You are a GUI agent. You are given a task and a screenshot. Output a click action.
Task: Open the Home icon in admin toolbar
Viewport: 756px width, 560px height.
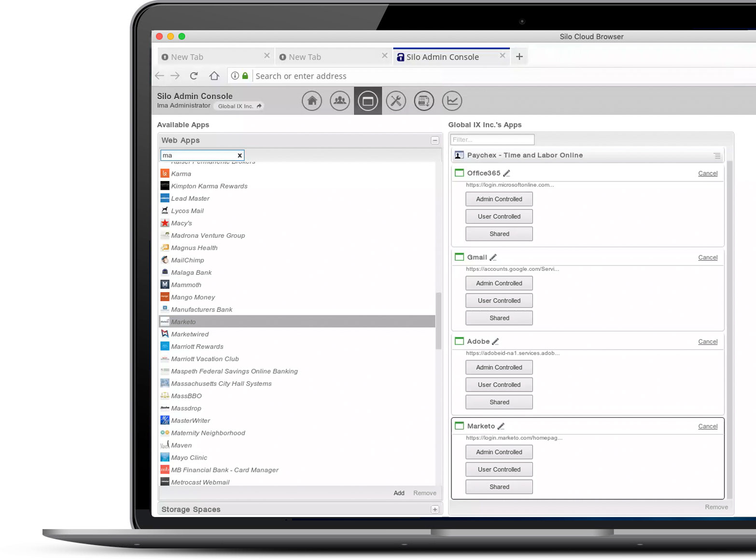point(312,101)
